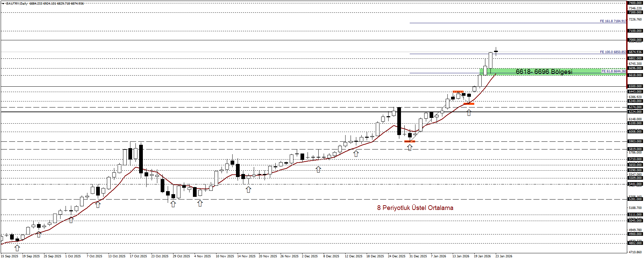644x260 pixels.
Task: Click the 7000.000 price level label
Action: click(x=635, y=40)
